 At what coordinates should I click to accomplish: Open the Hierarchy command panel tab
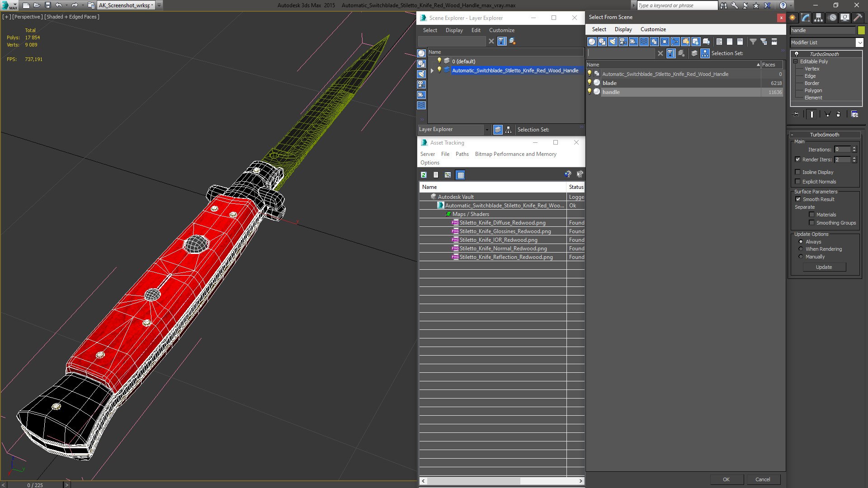(818, 18)
